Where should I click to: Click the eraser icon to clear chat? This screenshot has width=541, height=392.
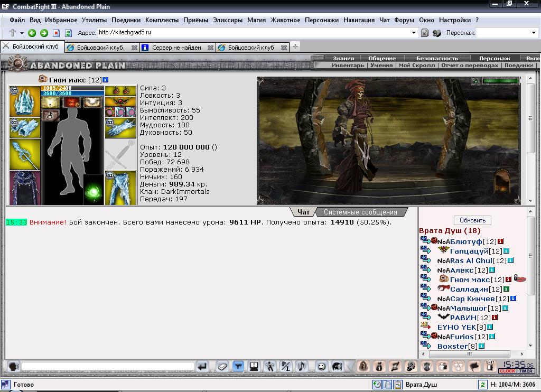point(222,367)
